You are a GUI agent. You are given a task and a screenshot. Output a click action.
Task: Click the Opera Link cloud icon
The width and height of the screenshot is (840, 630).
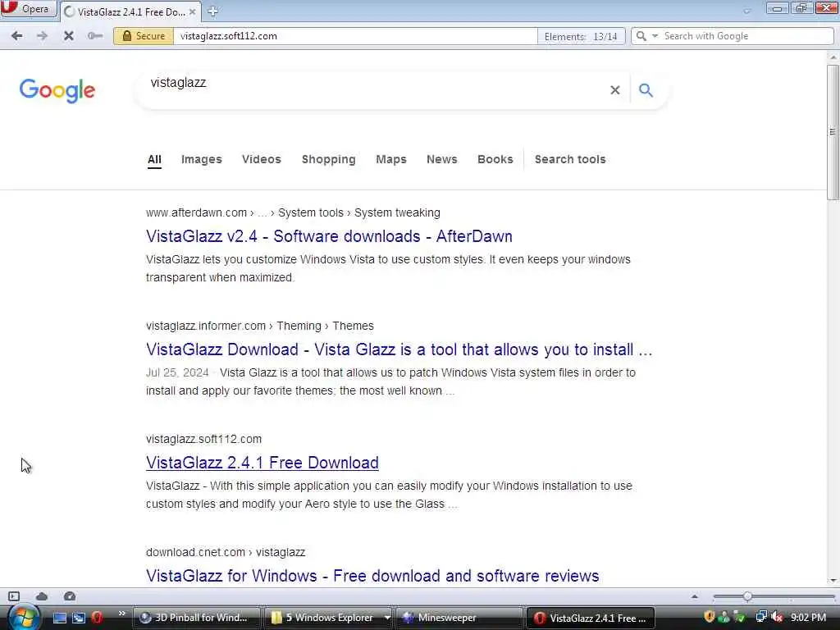(x=42, y=596)
